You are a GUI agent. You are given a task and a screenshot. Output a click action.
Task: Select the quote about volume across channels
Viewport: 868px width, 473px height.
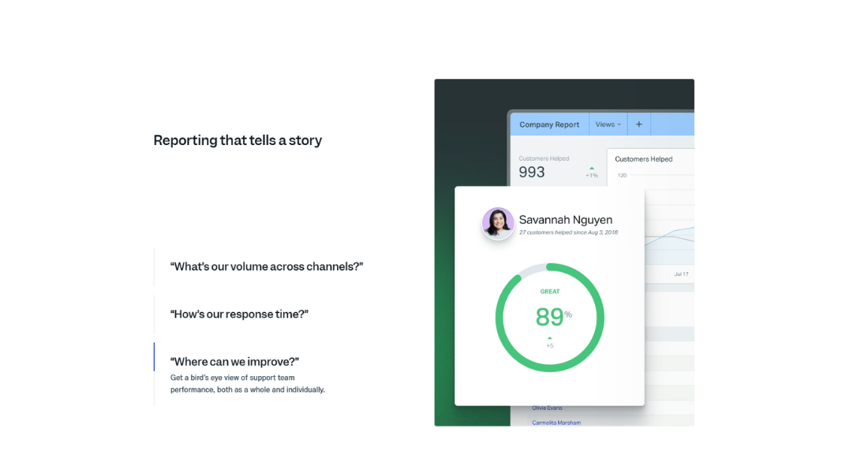coord(266,266)
